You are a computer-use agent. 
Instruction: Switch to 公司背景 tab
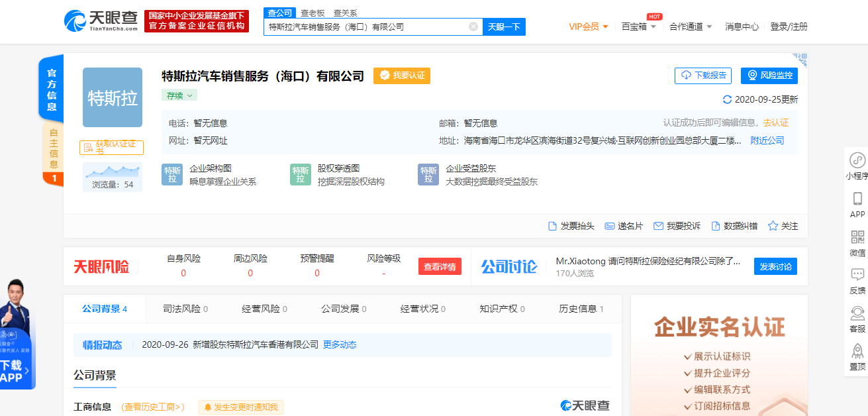[x=105, y=309]
